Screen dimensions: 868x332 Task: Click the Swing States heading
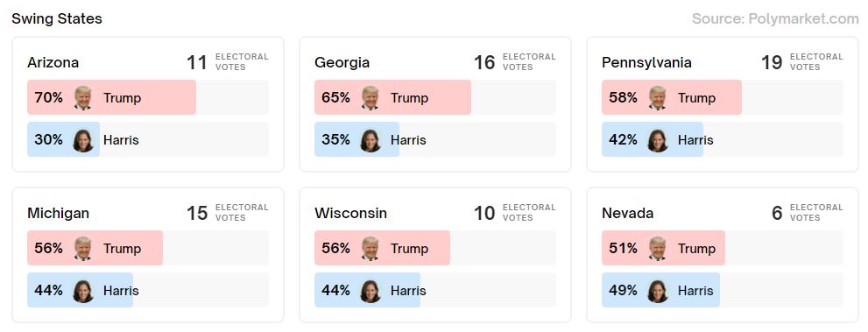(x=57, y=18)
